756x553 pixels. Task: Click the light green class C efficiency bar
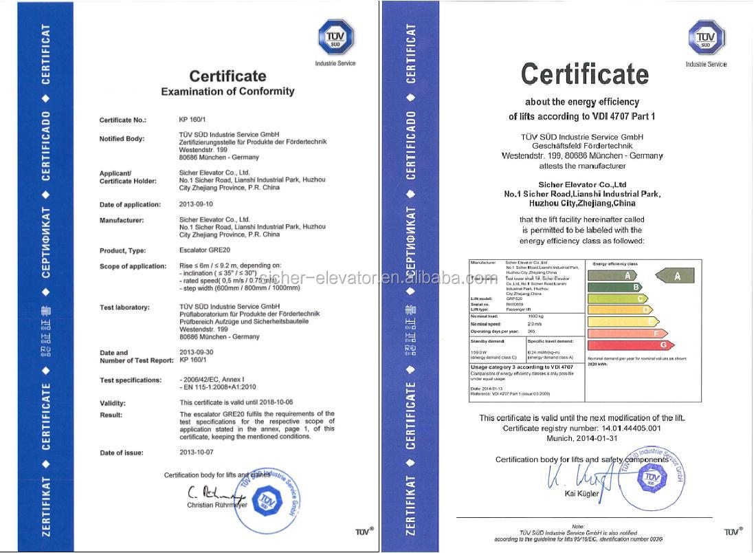tap(618, 299)
